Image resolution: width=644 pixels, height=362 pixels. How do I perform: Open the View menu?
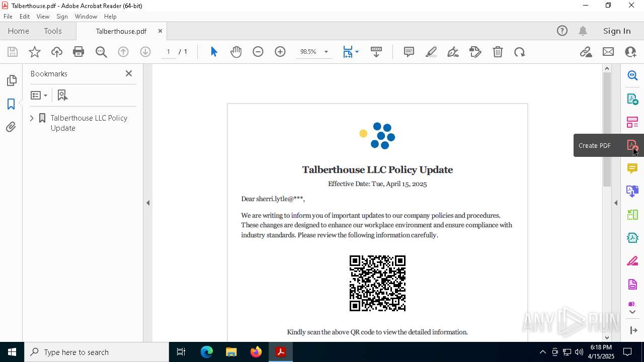pos(43,17)
